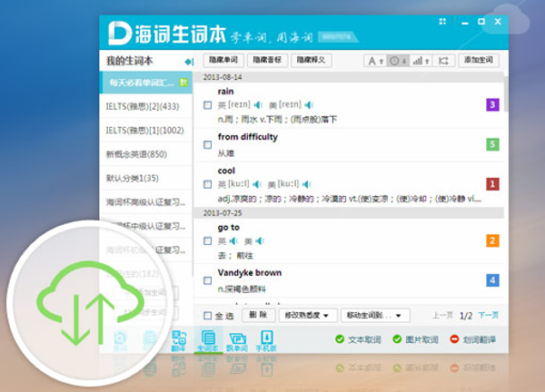The height and width of the screenshot is (392, 545).
Task: Enable the 全选 select all checkbox
Action: pyautogui.click(x=208, y=316)
